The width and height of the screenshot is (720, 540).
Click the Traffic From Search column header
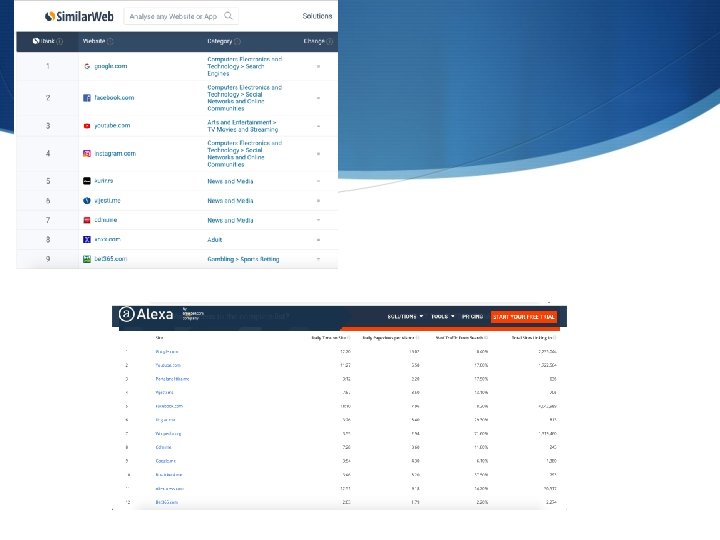point(461,338)
